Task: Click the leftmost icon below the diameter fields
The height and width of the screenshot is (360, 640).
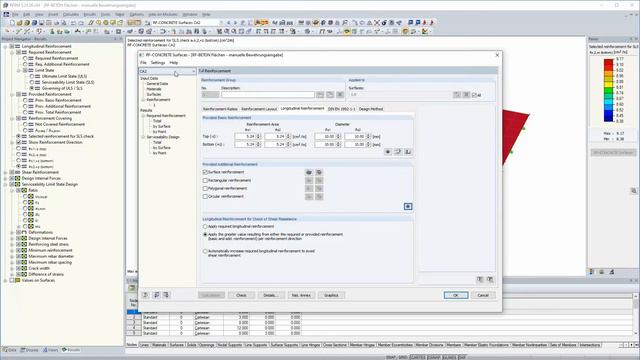Action: click(x=388, y=152)
